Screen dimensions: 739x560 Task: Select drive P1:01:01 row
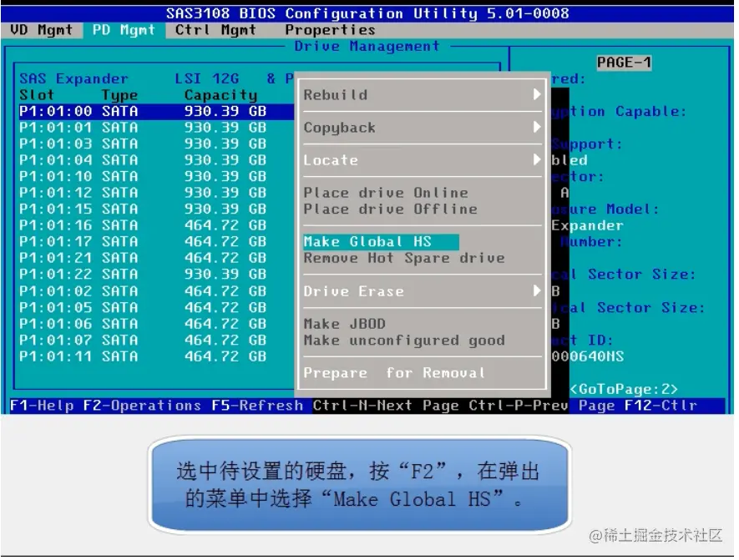point(155,128)
